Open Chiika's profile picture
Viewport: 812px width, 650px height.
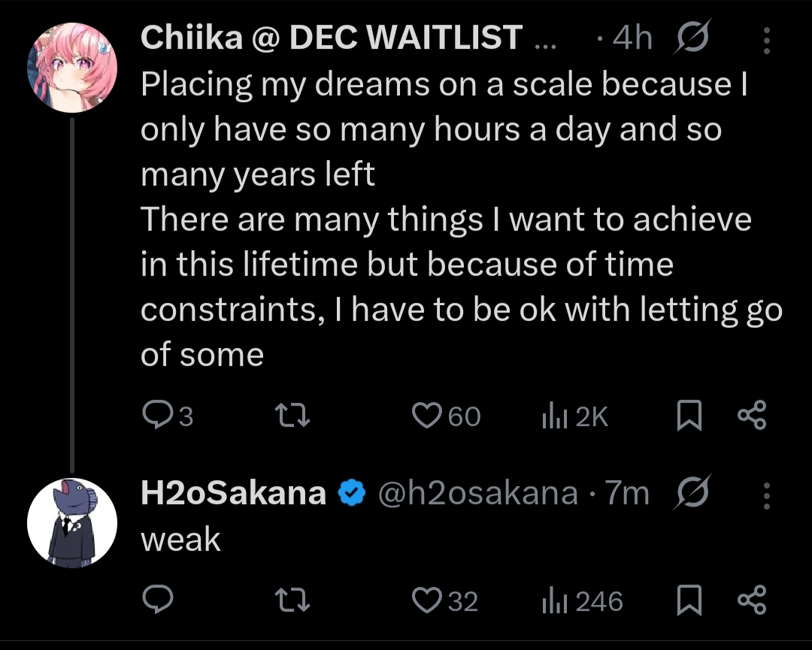(72, 68)
